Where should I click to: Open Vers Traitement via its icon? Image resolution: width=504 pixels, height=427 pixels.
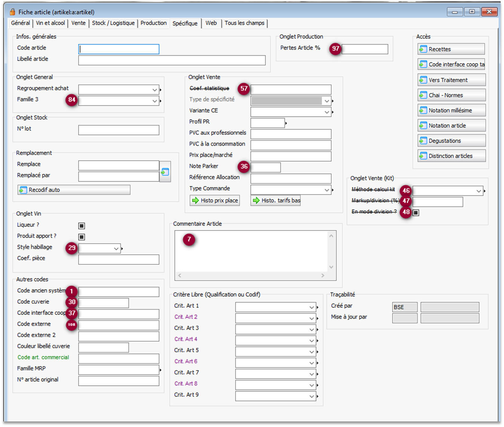pos(423,80)
